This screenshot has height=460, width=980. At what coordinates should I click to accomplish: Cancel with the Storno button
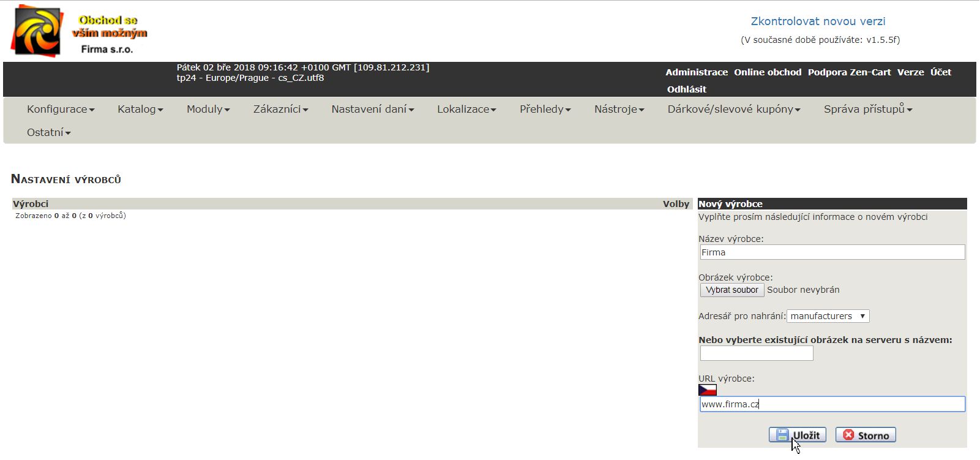pyautogui.click(x=866, y=435)
